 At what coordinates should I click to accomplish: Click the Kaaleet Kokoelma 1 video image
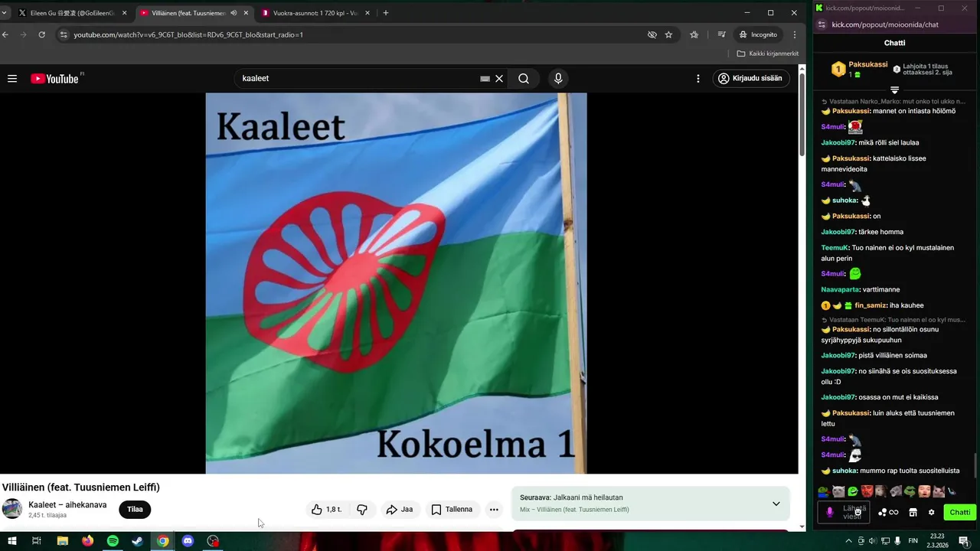396,283
